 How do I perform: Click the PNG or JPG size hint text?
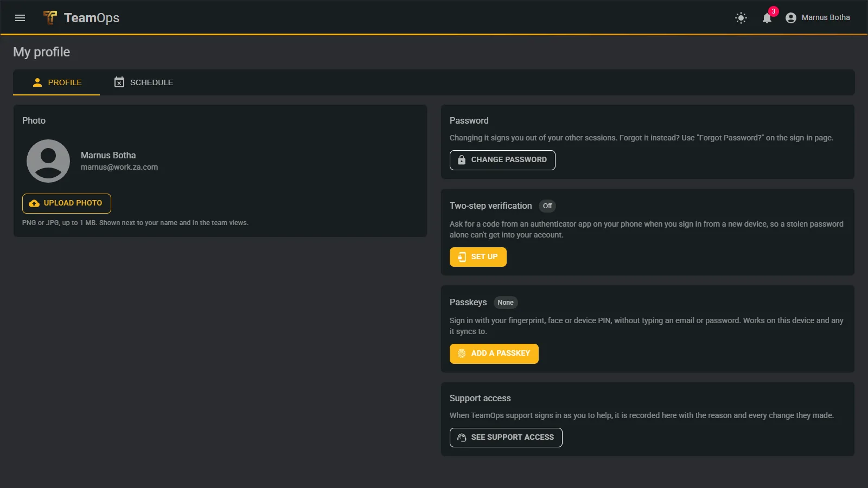[x=135, y=223]
